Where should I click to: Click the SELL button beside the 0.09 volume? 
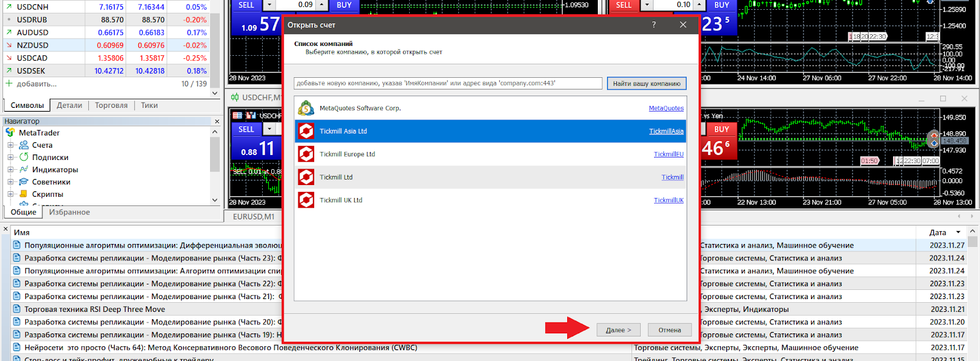(x=246, y=5)
